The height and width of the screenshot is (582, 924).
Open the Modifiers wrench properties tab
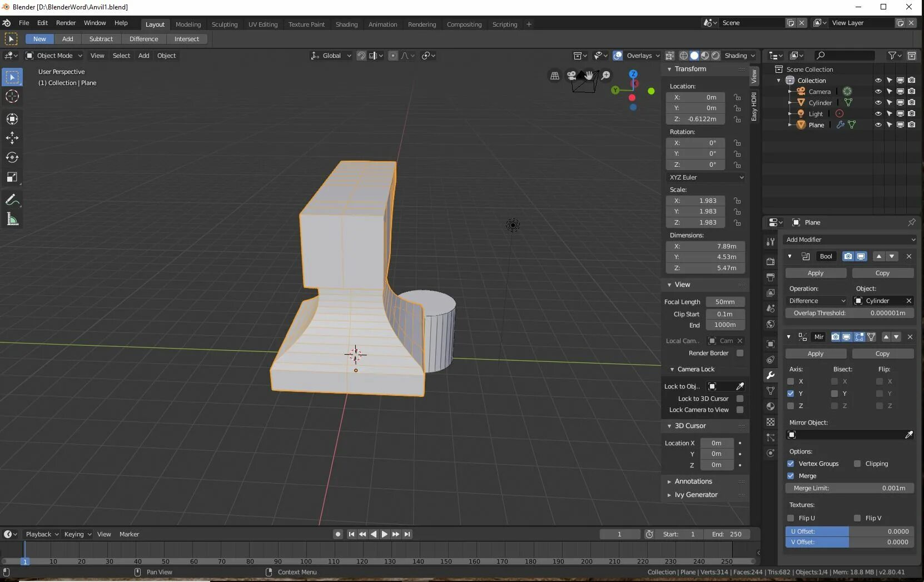coord(771,375)
